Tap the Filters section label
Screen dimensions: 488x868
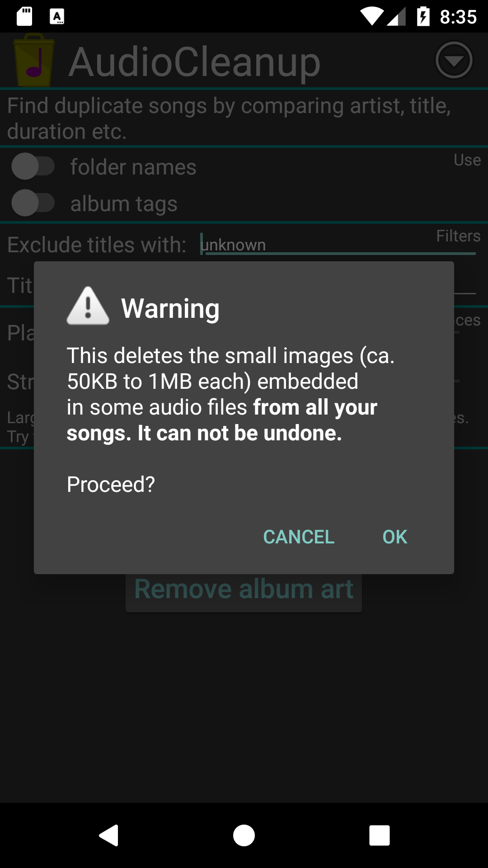pyautogui.click(x=458, y=236)
